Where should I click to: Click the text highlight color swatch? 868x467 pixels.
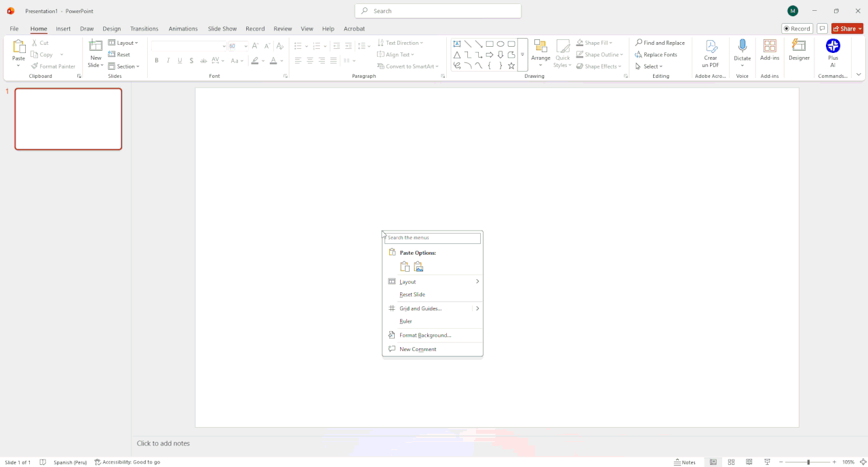click(x=254, y=60)
